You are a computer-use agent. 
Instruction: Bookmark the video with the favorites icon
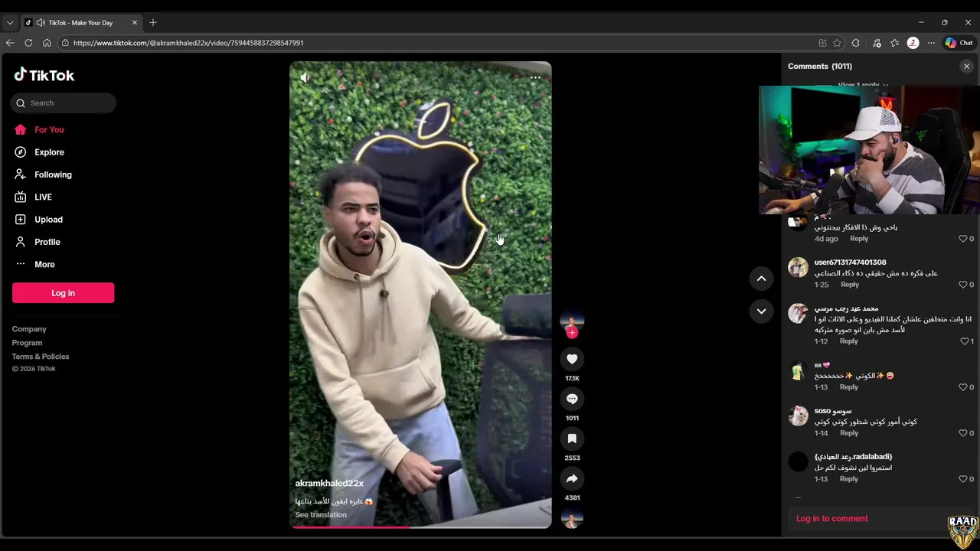[572, 439]
